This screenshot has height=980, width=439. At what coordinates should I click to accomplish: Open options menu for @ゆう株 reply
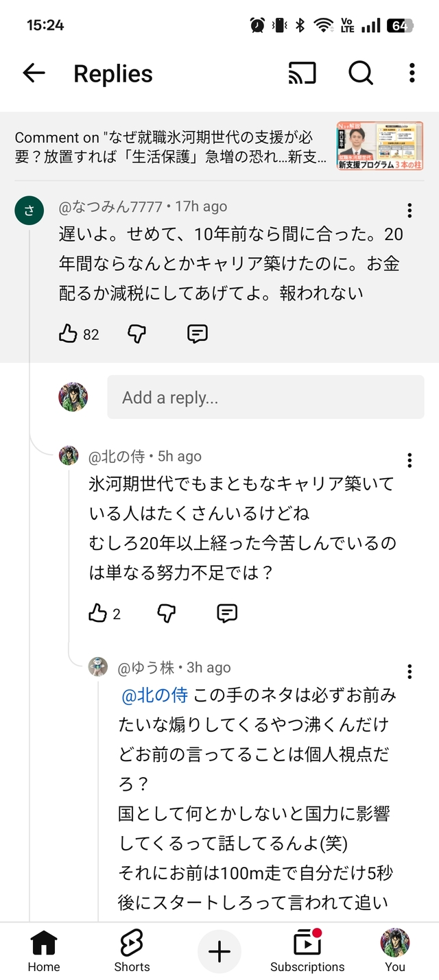pyautogui.click(x=410, y=671)
